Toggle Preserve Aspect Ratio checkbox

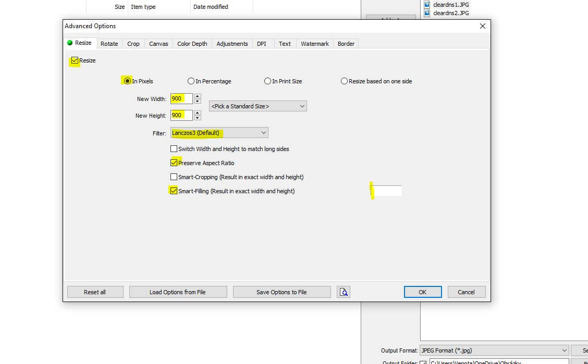[174, 163]
